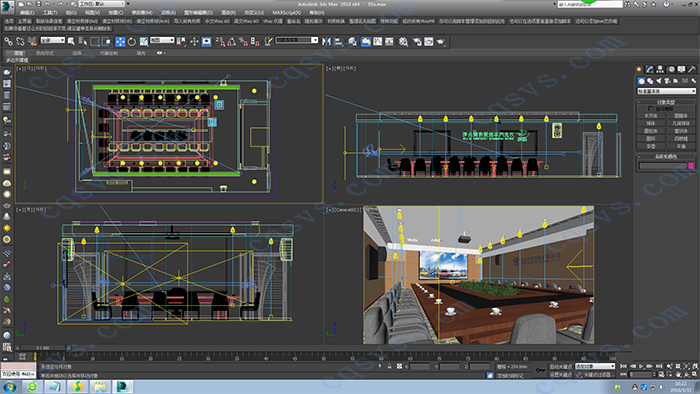Select the Rotate tool in main toolbar
Image resolution: width=700 pixels, height=394 pixels.
coord(132,41)
